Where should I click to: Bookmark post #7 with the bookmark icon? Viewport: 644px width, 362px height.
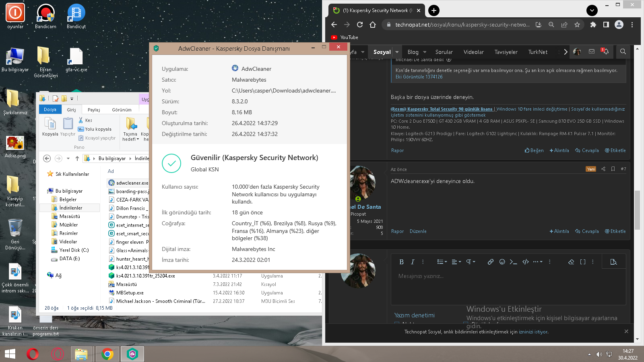613,169
